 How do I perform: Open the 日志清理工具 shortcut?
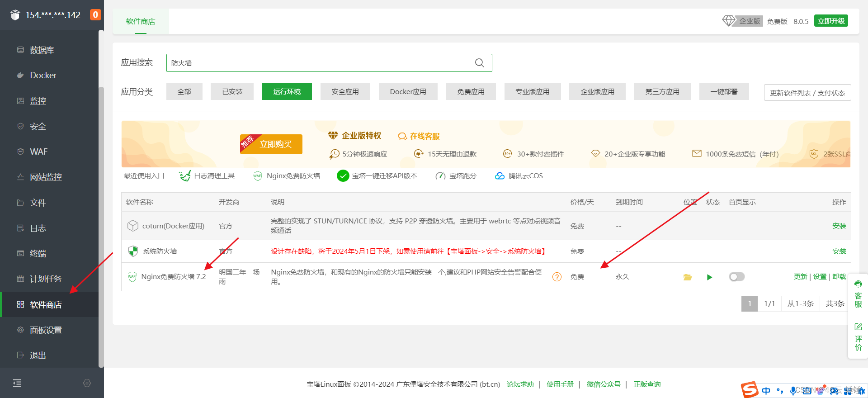pos(207,176)
